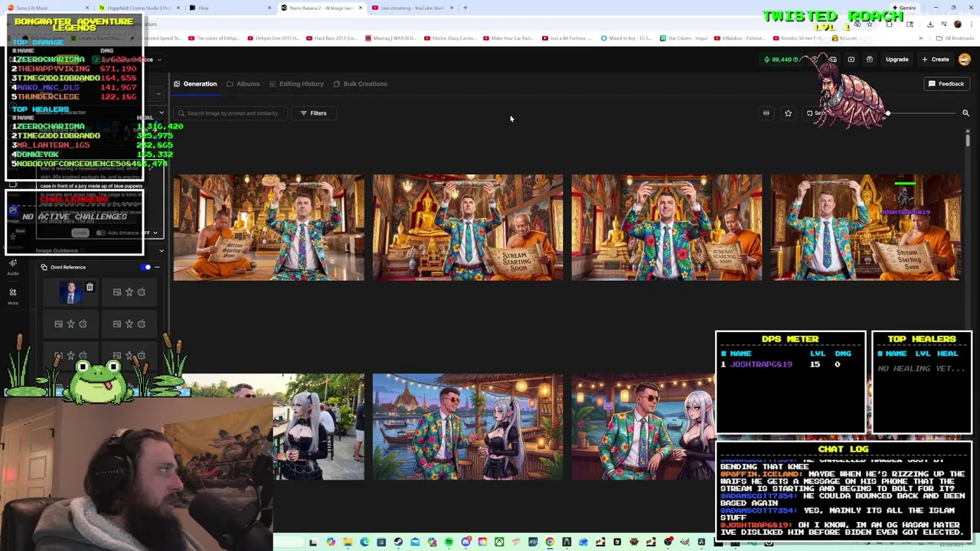Collapse the Image Guidance section chevron
Screen dimensions: 980x551
161,250
